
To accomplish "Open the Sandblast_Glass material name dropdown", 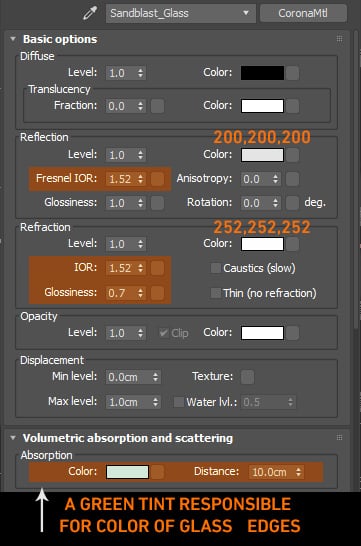I will coord(181,13).
